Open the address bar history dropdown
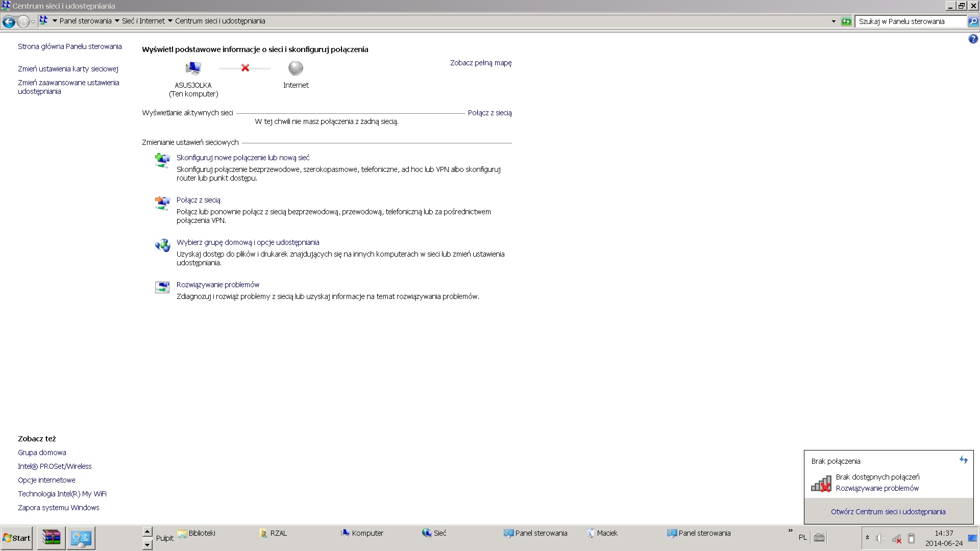The image size is (980, 551). pos(834,21)
